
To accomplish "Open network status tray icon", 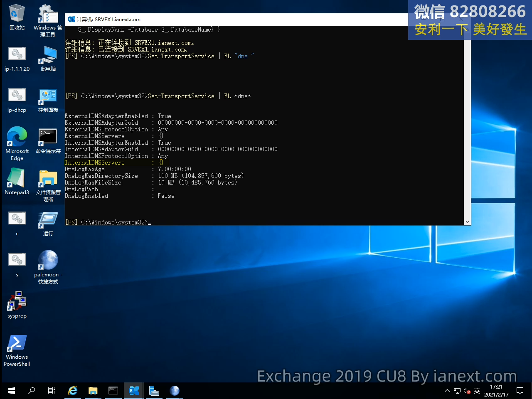I will 457,391.
